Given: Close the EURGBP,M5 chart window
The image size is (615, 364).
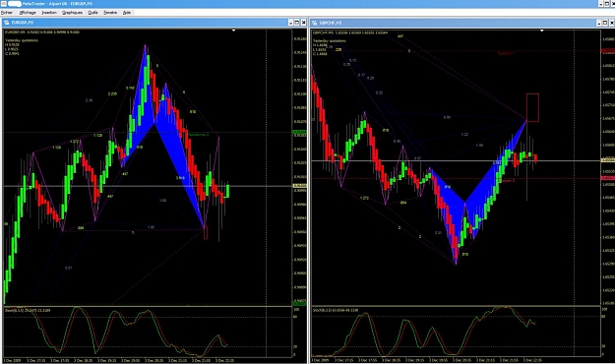Looking at the screenshot, I should 303,23.
